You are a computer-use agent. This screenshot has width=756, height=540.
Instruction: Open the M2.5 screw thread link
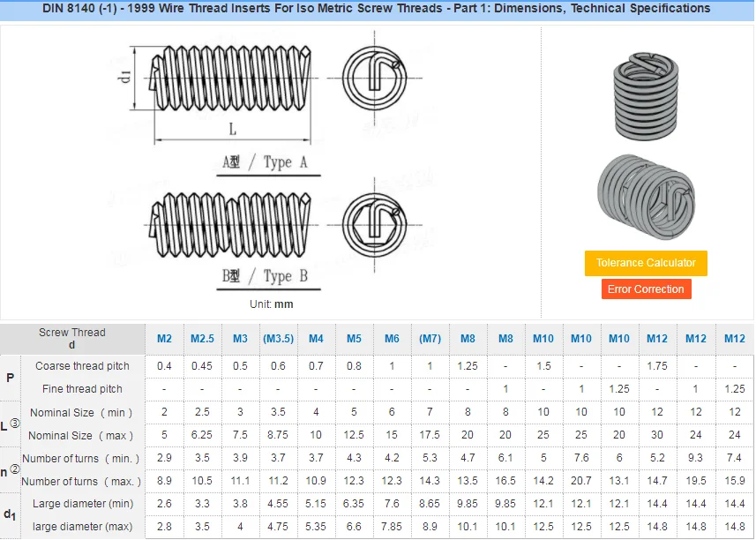(202, 339)
